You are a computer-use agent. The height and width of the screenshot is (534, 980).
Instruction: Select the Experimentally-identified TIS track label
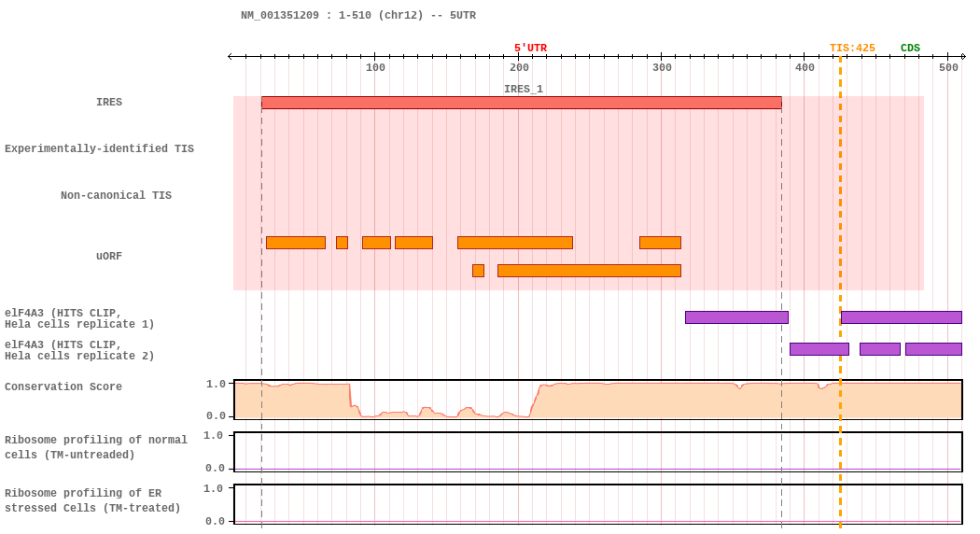[x=99, y=149]
